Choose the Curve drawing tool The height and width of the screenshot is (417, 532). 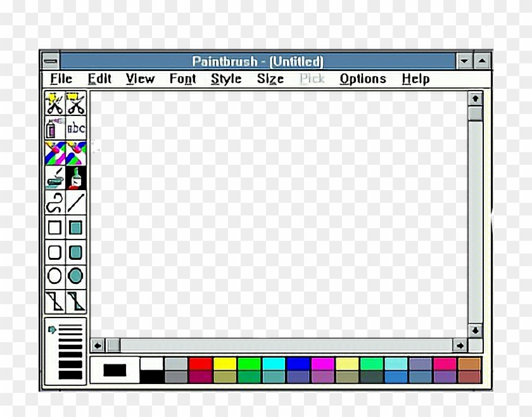click(54, 203)
